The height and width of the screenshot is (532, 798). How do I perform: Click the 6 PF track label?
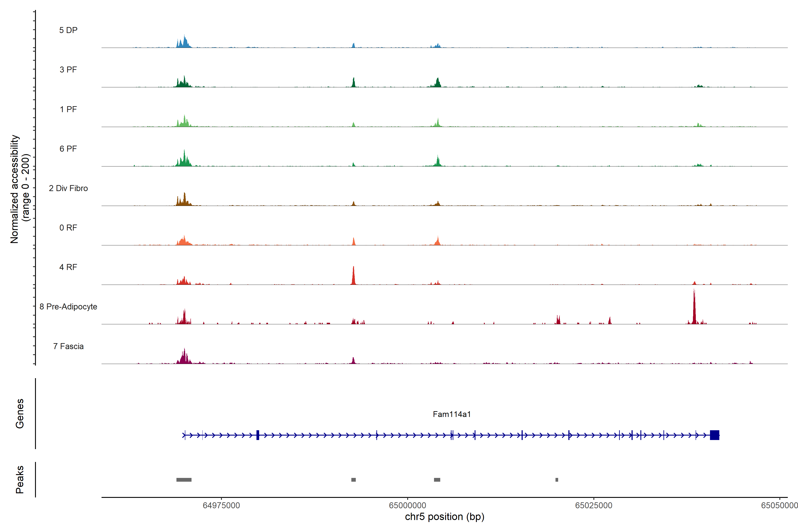coord(68,149)
